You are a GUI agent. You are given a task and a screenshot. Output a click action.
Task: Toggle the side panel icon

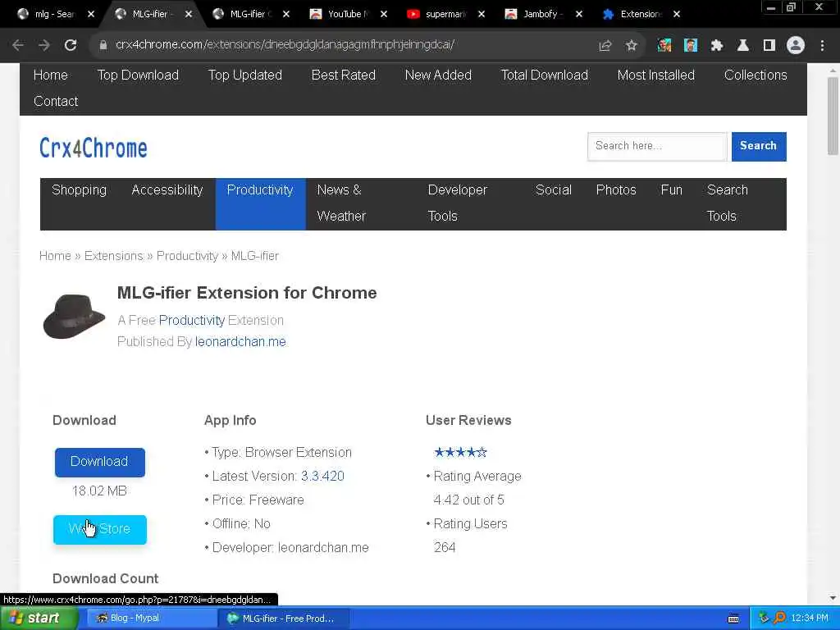point(769,46)
